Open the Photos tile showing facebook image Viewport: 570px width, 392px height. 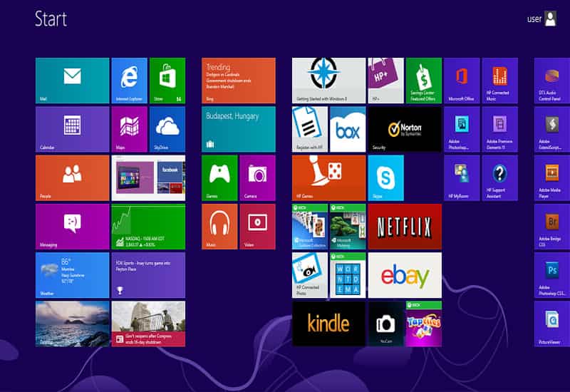click(148, 177)
